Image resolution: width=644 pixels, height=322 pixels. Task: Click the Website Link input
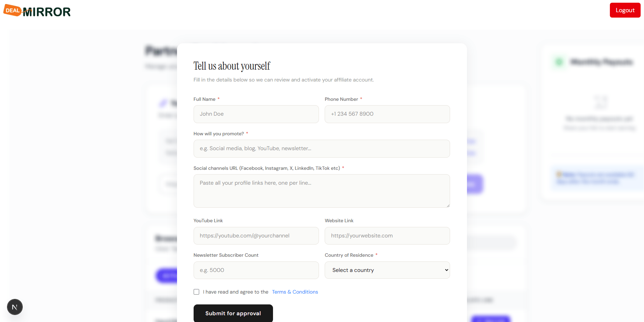pyautogui.click(x=387, y=235)
